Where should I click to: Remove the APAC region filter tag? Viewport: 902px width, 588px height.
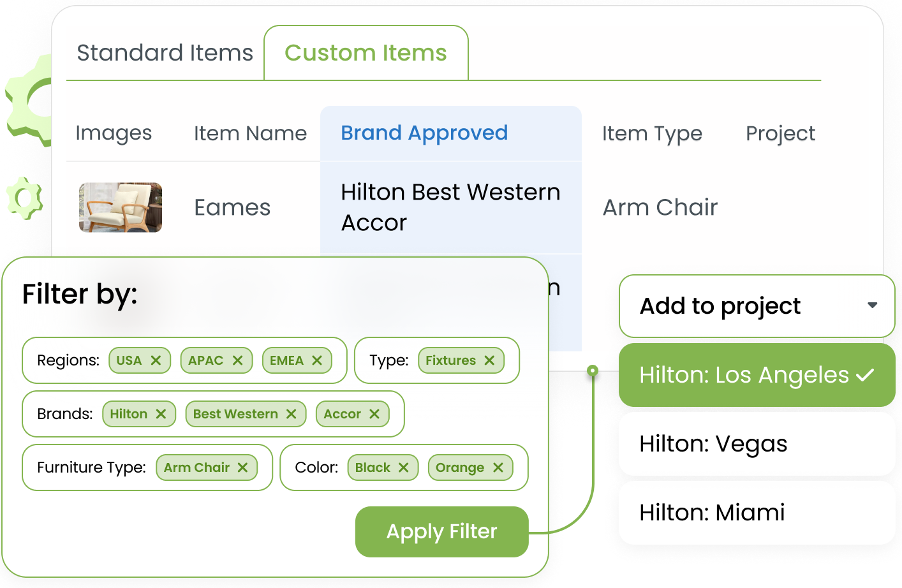237,360
